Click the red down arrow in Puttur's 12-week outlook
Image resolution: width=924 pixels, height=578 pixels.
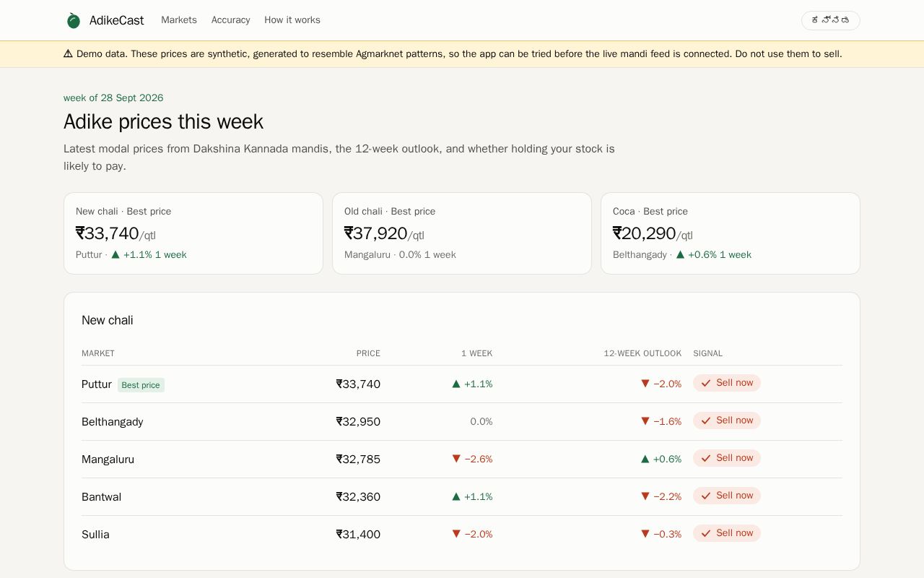(645, 384)
